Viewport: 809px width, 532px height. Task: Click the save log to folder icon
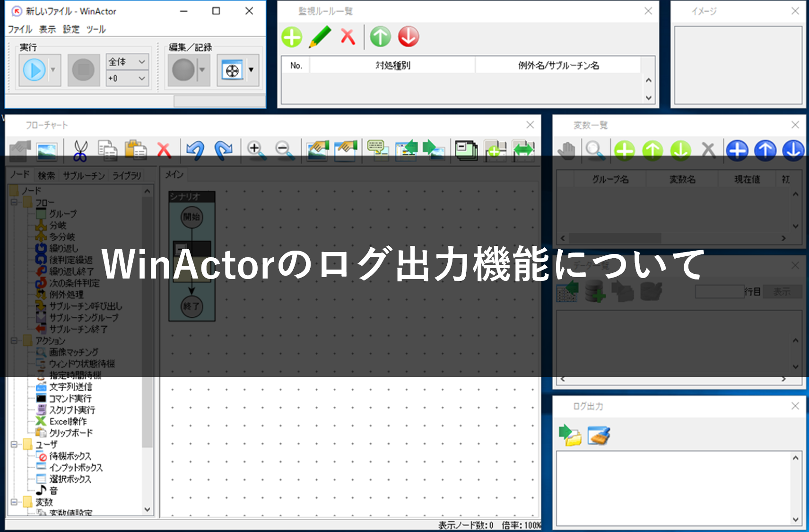[x=570, y=435]
